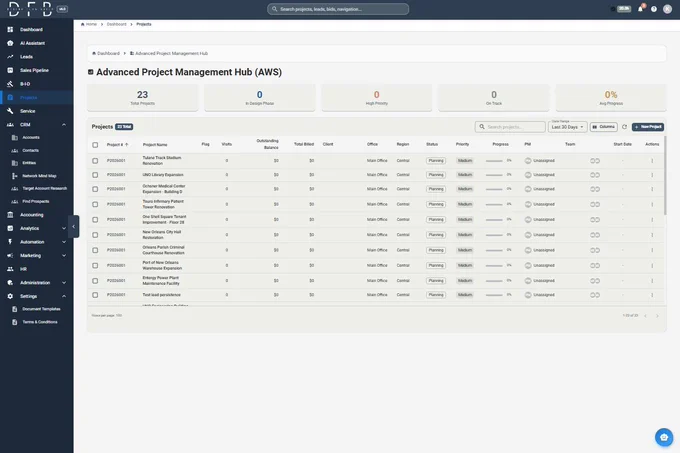Click the DFB logo

point(30,9)
